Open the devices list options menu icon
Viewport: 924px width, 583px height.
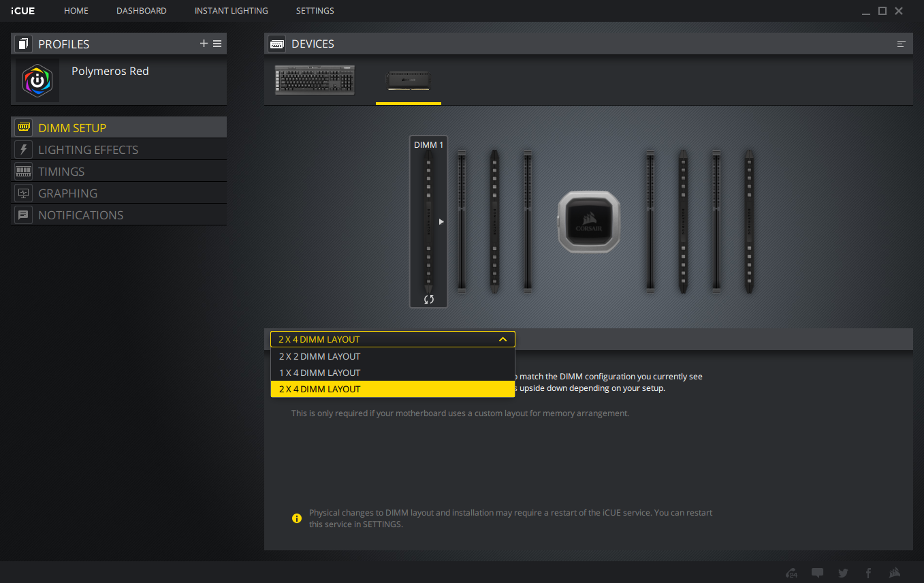coord(902,44)
